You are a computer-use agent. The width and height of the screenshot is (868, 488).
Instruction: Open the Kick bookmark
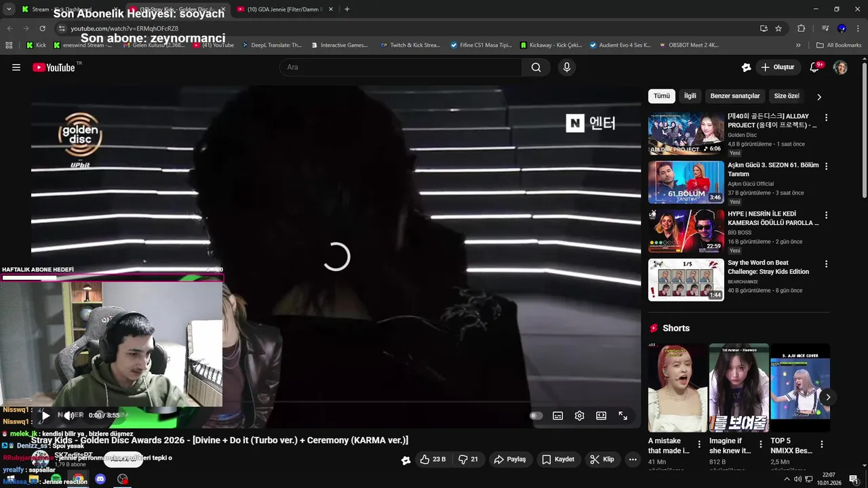pyautogui.click(x=37, y=45)
